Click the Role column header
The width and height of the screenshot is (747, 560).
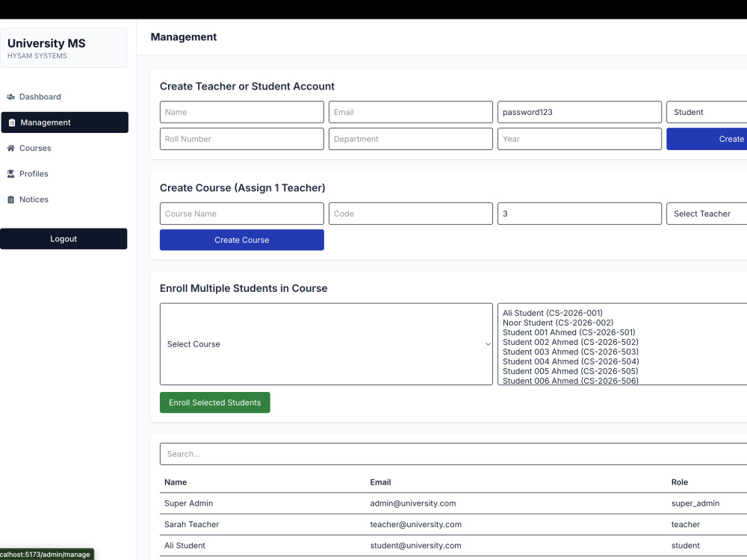[x=679, y=482]
